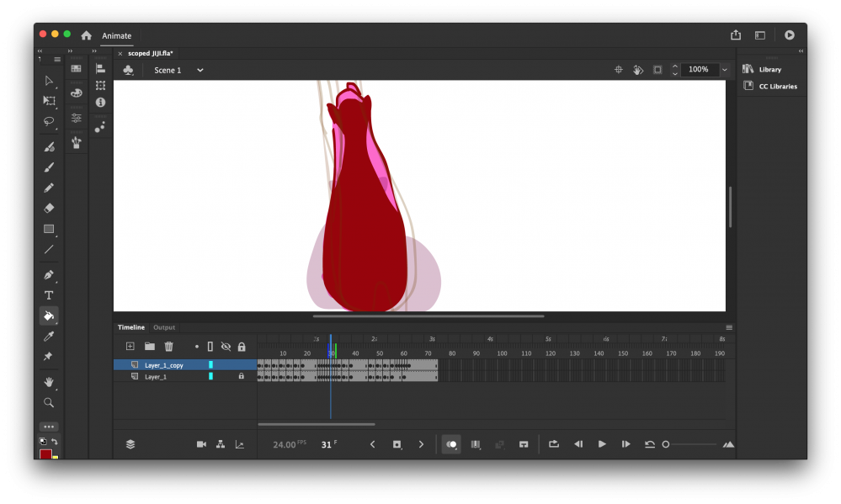Image resolution: width=841 pixels, height=504 pixels.
Task: Open the Align panel icon
Action: (x=100, y=69)
